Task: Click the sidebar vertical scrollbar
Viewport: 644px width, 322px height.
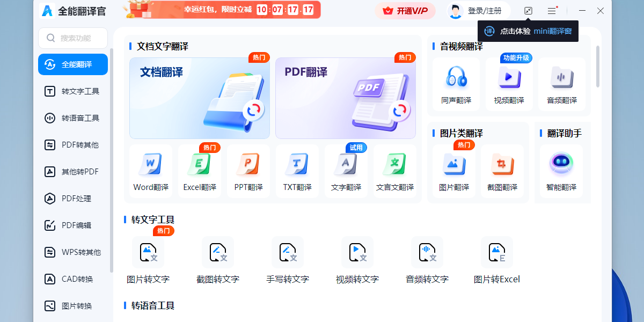Action: (x=112, y=161)
